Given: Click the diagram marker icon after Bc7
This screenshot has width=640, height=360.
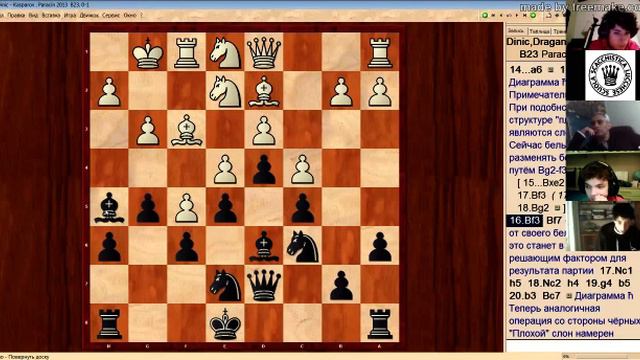Looking at the screenshot, I should (569, 296).
